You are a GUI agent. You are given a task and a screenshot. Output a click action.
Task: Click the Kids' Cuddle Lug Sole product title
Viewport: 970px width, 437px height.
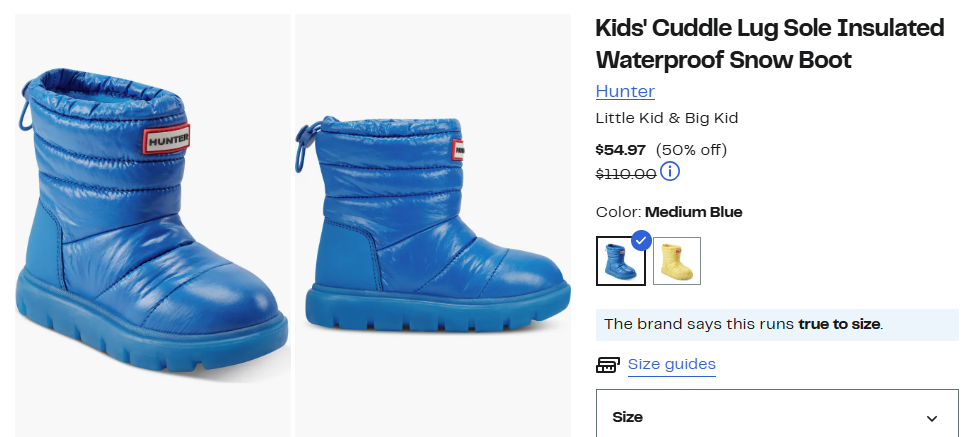pyautogui.click(x=770, y=43)
